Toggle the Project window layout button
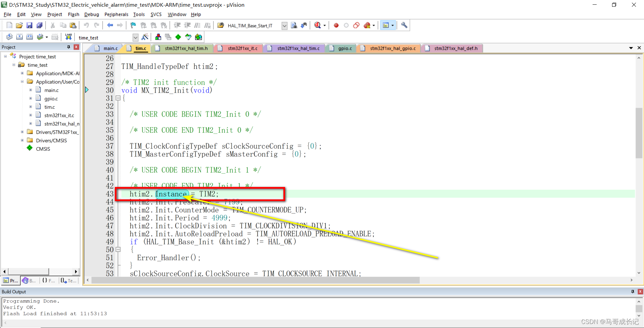The height and width of the screenshot is (328, 644). click(x=386, y=25)
